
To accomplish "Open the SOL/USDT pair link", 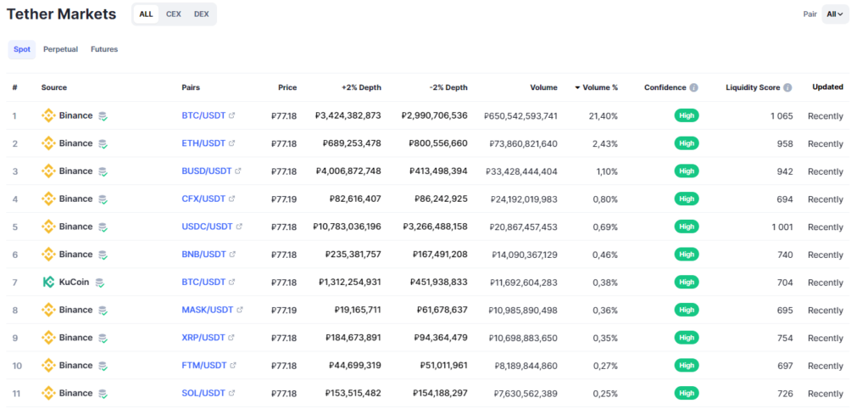I will tap(203, 393).
